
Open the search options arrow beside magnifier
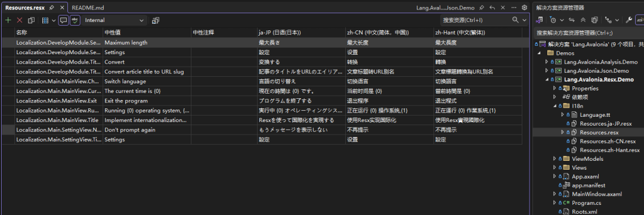524,20
